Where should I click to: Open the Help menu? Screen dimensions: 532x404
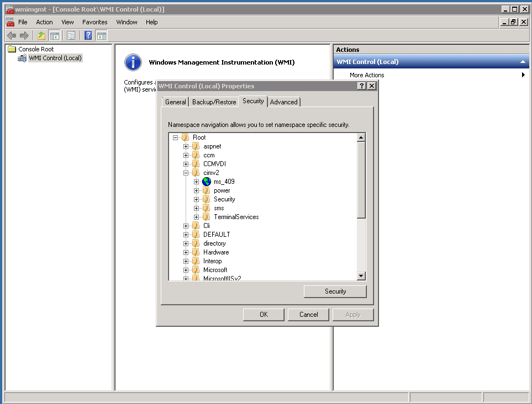tap(152, 22)
